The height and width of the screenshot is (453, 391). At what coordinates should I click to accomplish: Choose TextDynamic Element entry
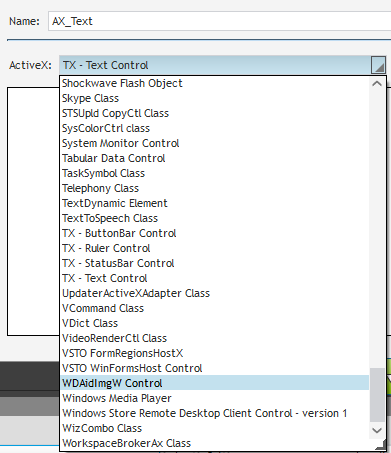[x=215, y=203]
